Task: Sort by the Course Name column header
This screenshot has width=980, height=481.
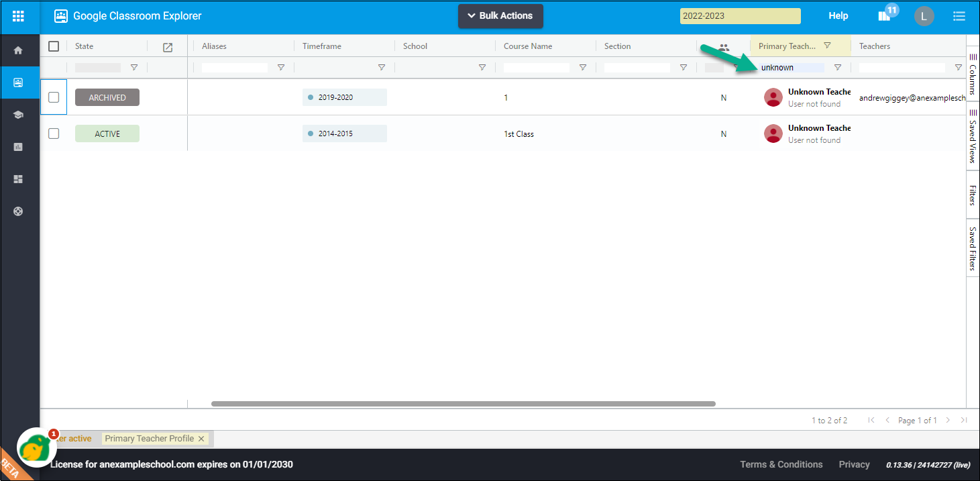Action: (528, 46)
